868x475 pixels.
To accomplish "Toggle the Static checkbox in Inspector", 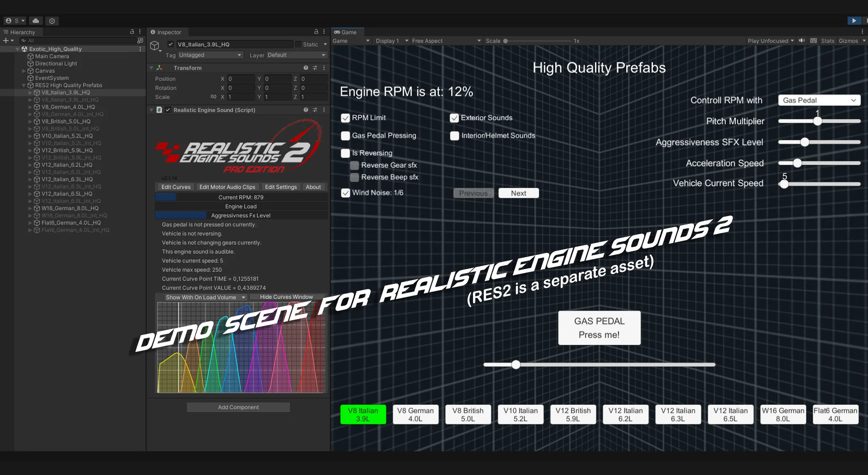I will pyautogui.click(x=298, y=44).
